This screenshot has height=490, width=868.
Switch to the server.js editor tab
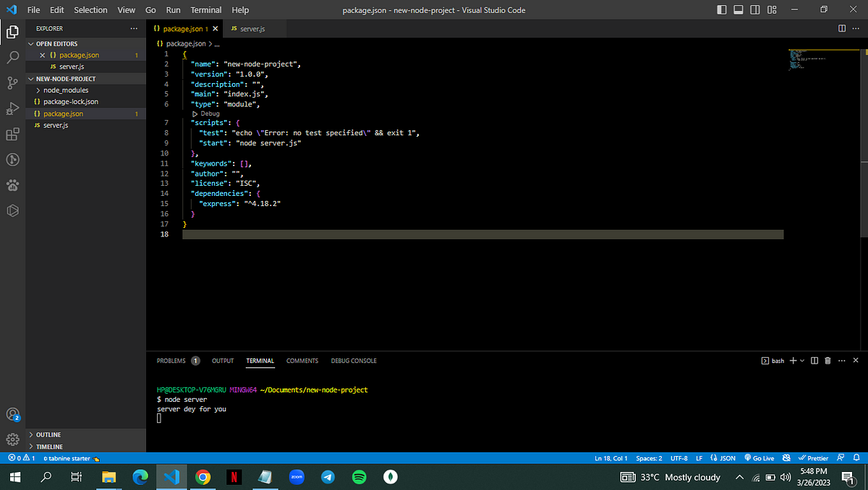pos(255,29)
